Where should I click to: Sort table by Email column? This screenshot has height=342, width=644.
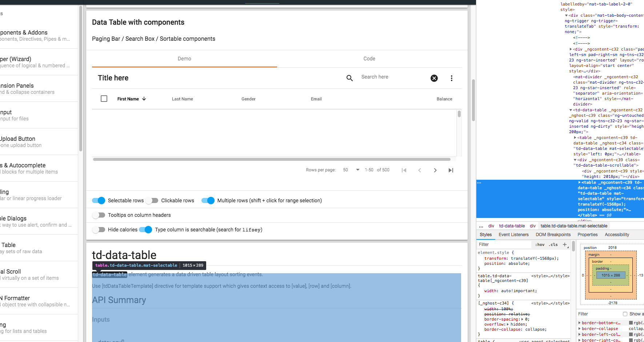click(316, 99)
